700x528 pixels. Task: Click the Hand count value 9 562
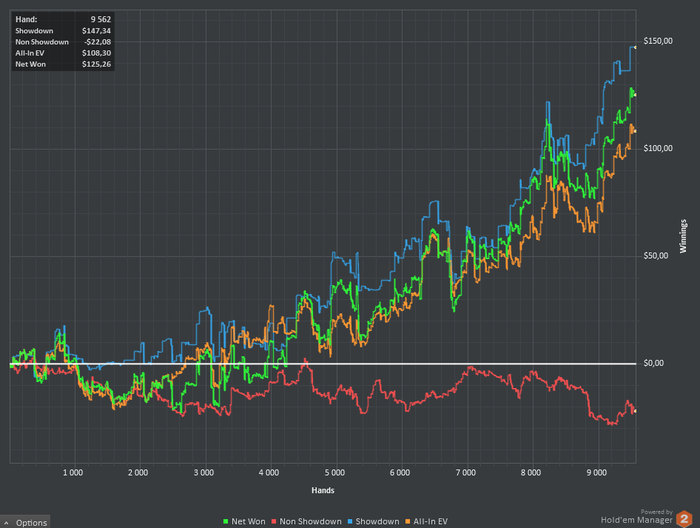point(100,19)
